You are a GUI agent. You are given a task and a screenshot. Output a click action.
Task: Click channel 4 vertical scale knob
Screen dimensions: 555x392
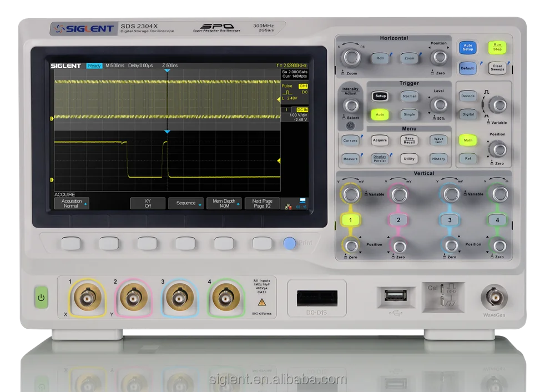500,194
